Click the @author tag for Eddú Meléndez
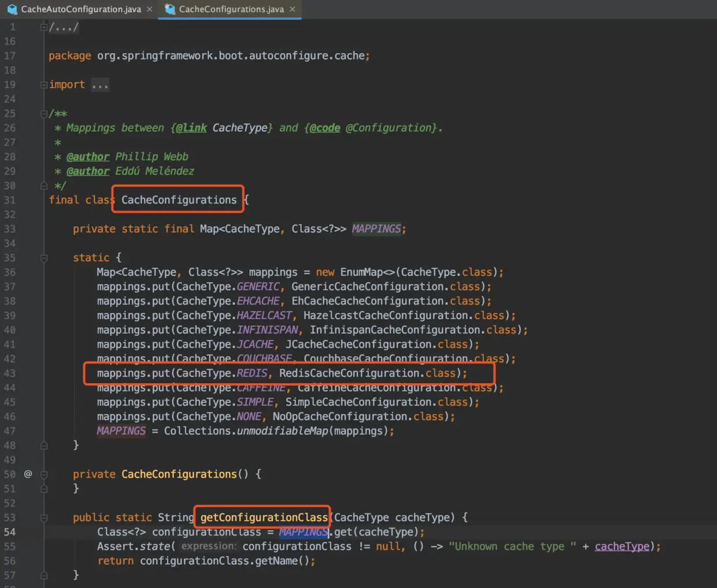Viewport: 717px width, 588px height. (88, 171)
